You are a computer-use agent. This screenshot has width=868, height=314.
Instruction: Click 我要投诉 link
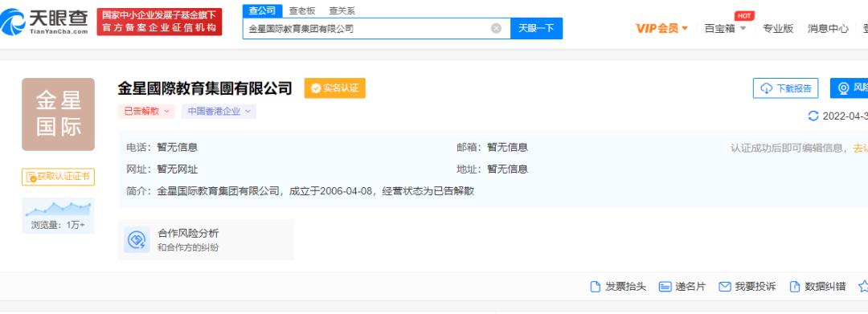coord(755,287)
